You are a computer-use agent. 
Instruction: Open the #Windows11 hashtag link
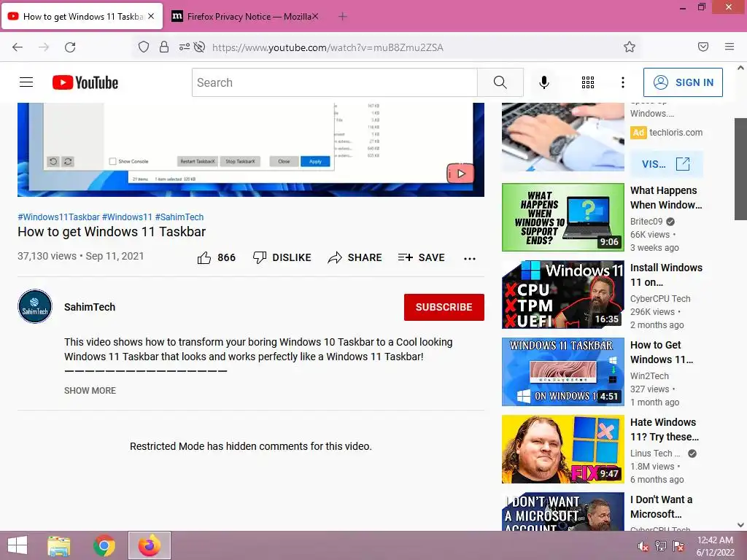pos(127,217)
